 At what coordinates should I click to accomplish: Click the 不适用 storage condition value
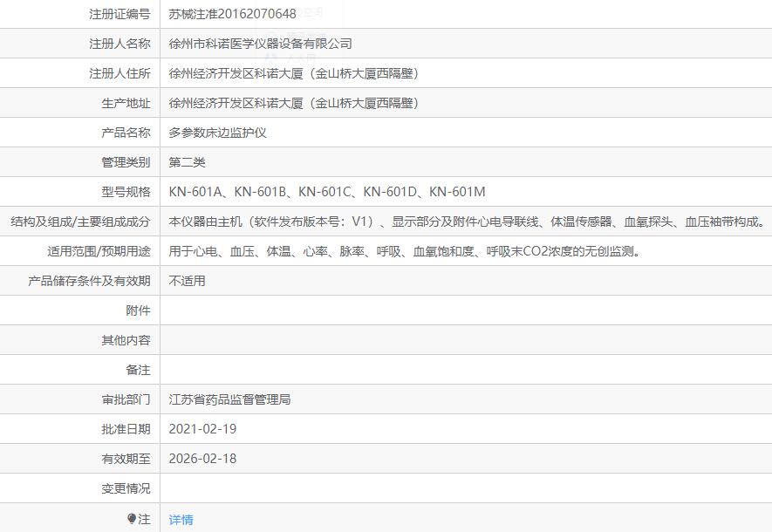tap(187, 281)
